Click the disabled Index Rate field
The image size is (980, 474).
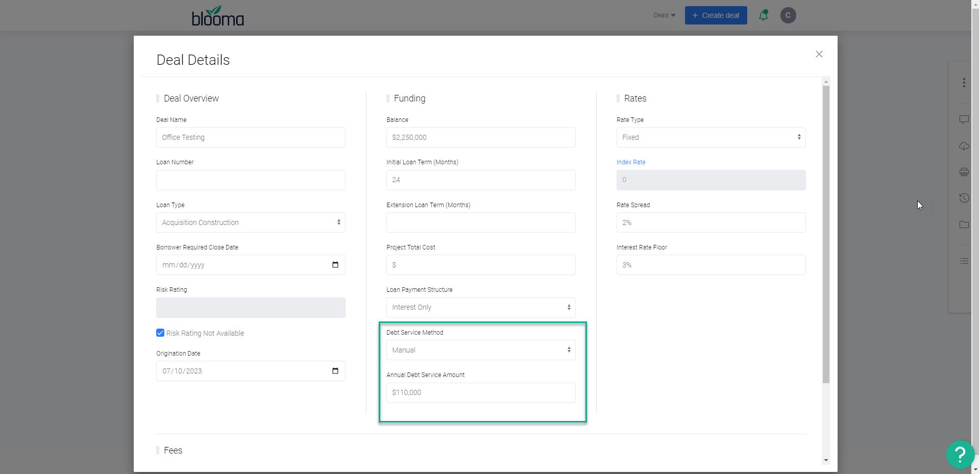coord(711,180)
